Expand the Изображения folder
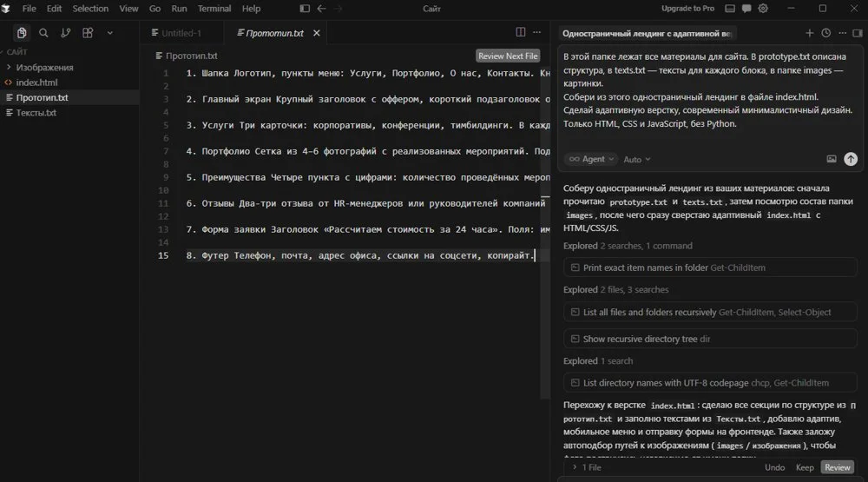Image resolution: width=868 pixels, height=482 pixels. pos(44,67)
